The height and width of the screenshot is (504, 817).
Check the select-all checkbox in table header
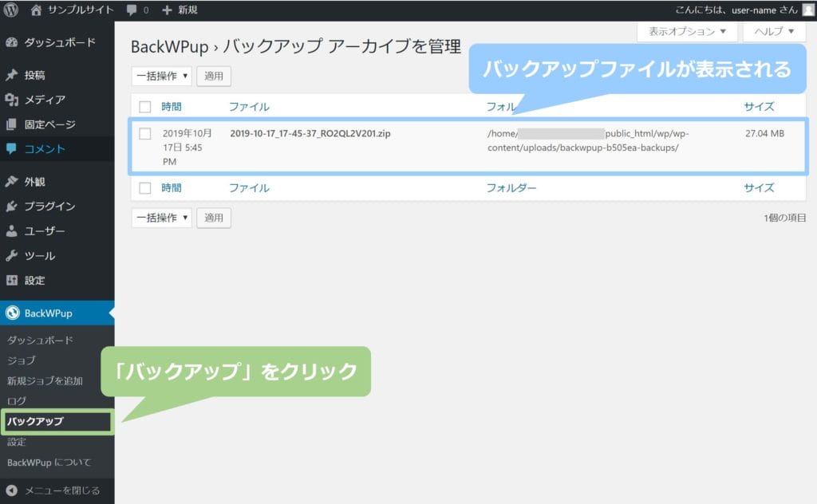145,107
